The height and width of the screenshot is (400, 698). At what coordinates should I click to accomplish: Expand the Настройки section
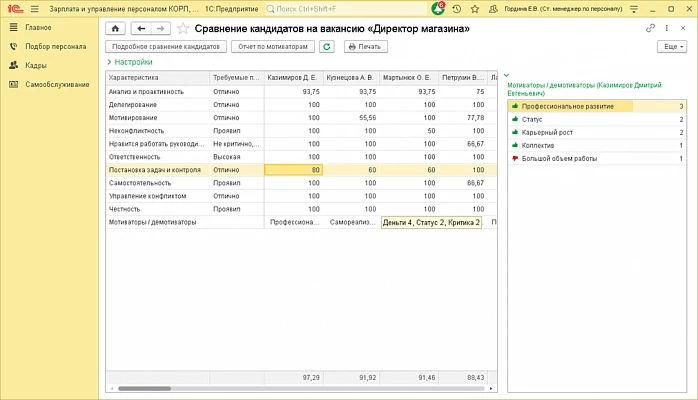point(130,62)
